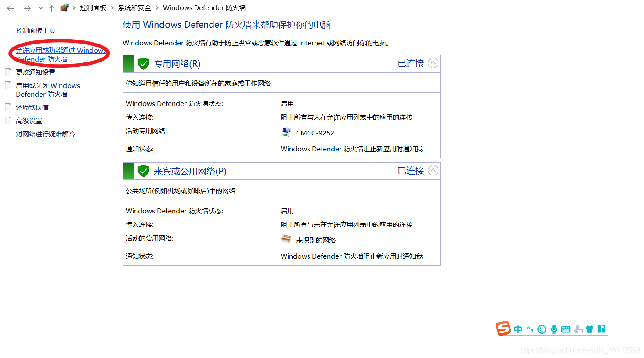
Task: Click 你知道且信任的用户和设备所在的家庭或工作网络 description
Action: (x=198, y=83)
